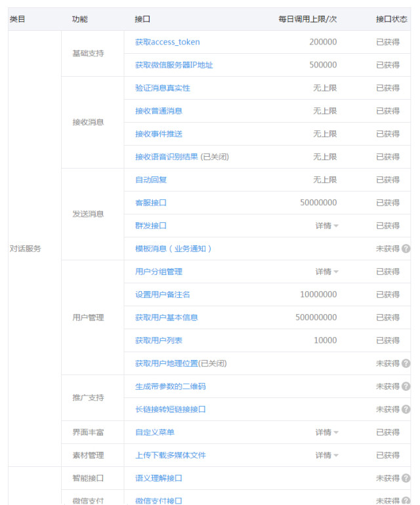Click help icon for 获取用户地理位置 row
This screenshot has height=505, width=420.
coord(406,363)
